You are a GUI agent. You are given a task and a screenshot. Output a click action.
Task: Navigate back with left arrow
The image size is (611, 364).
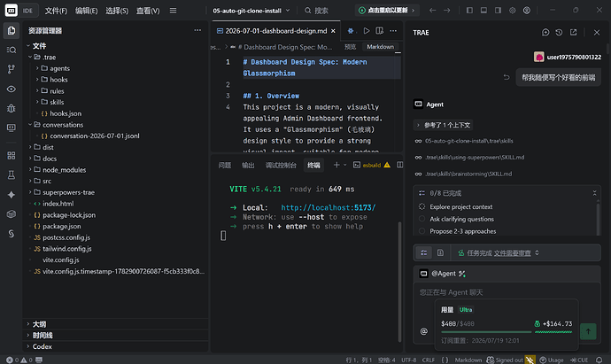(432, 11)
